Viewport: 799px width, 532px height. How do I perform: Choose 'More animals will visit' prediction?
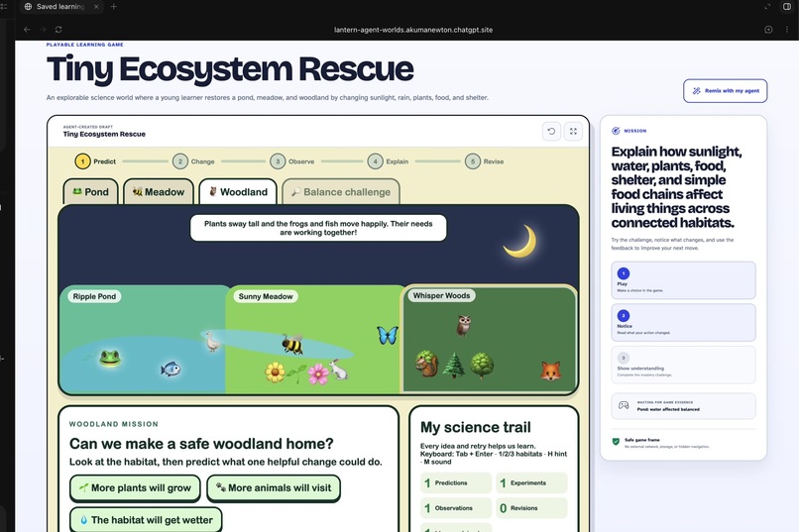pos(274,487)
